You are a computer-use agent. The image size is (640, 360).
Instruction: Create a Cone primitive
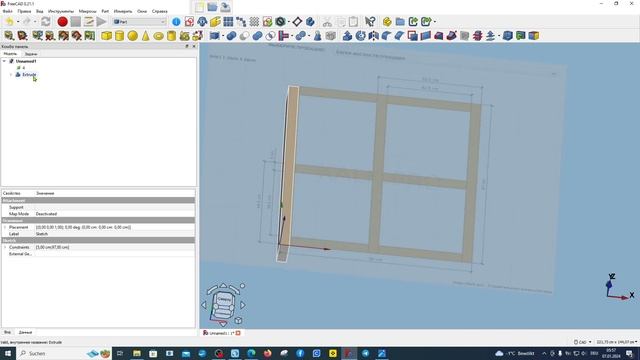tap(145, 36)
